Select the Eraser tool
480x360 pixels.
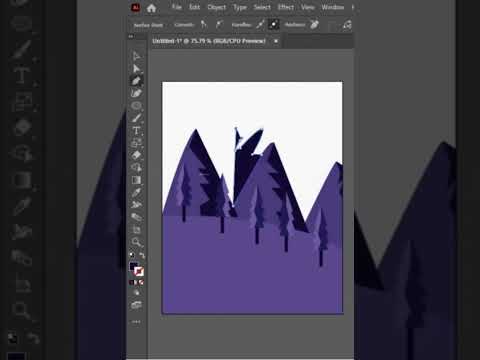[x=136, y=155]
